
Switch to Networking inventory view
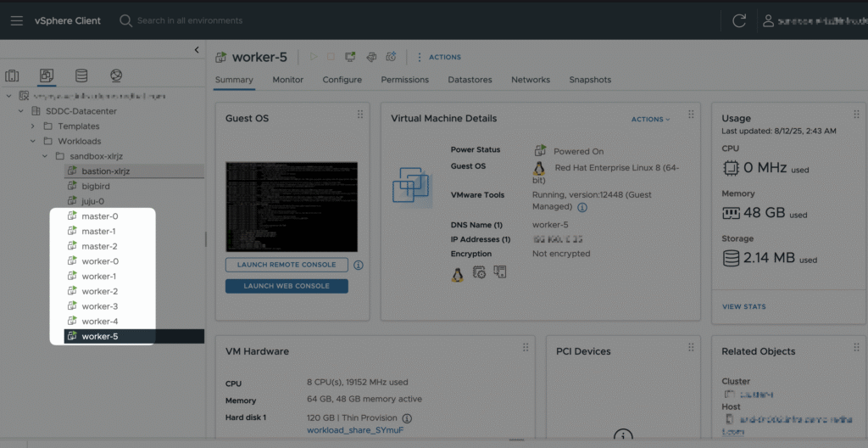[116, 76]
